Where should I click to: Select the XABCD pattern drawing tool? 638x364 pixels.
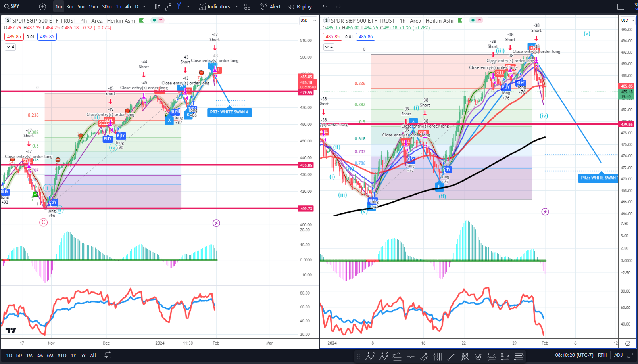tap(465, 356)
